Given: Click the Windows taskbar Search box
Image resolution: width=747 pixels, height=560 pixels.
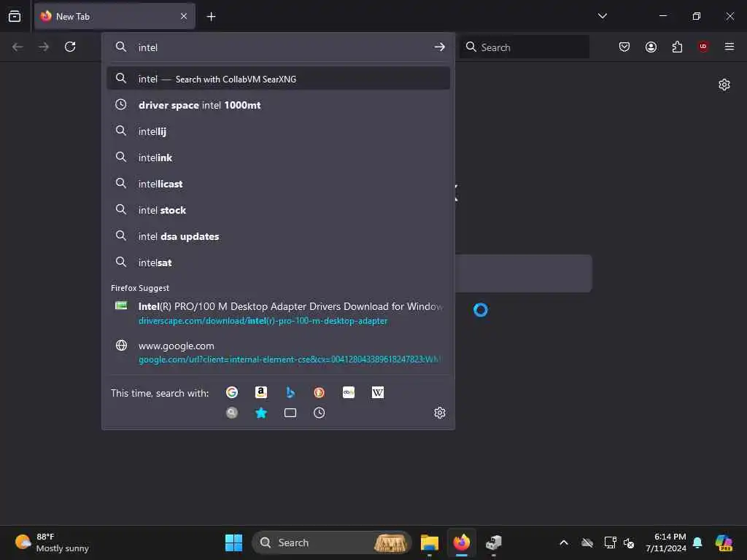Looking at the screenshot, I should 332,542.
